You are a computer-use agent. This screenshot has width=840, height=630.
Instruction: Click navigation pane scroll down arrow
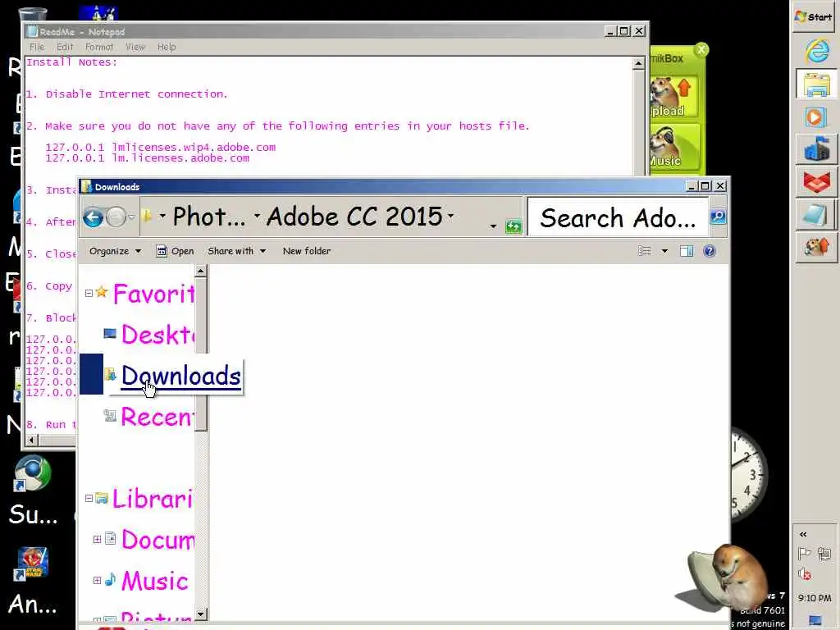pyautogui.click(x=201, y=614)
